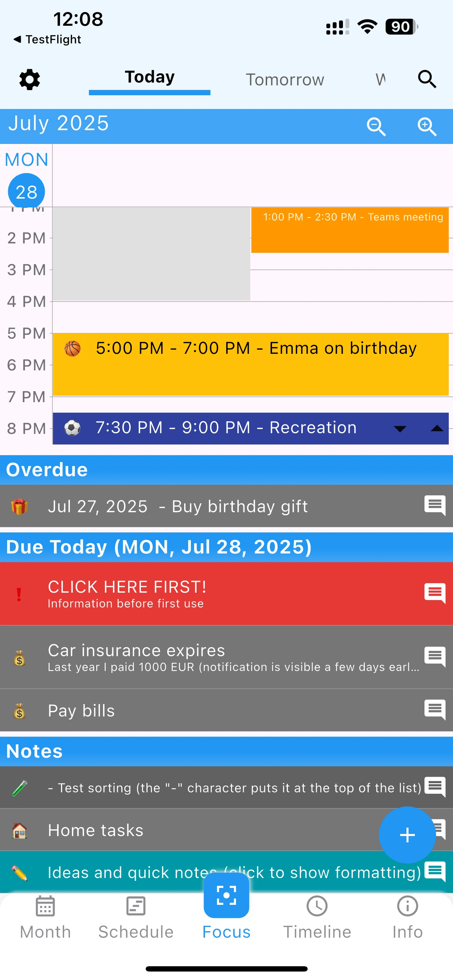
Task: Open the Emma on birthday event
Action: point(250,364)
